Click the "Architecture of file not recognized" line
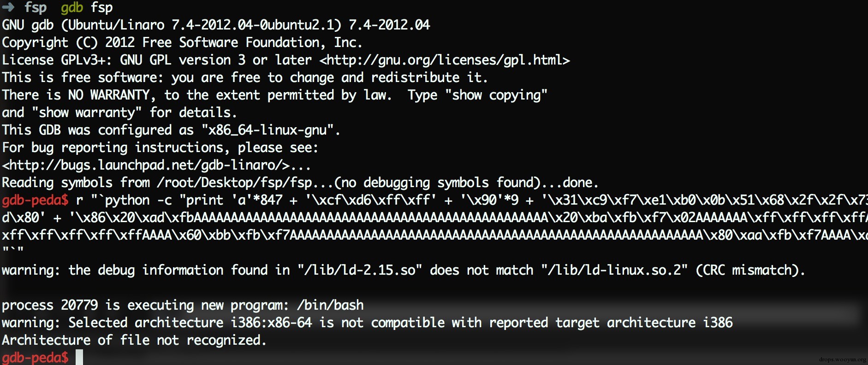Image resolution: width=868 pixels, height=365 pixels. 134,341
